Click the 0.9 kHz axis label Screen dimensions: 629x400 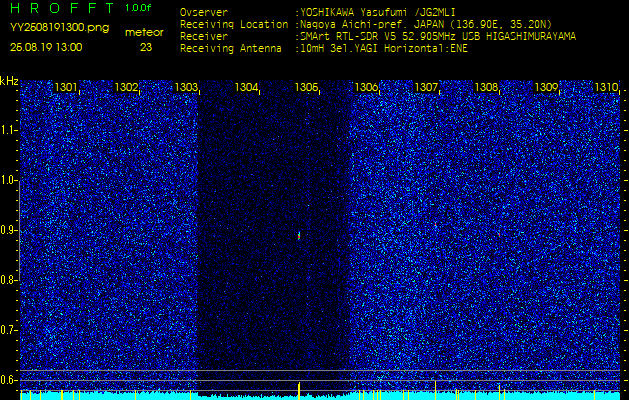click(8, 230)
